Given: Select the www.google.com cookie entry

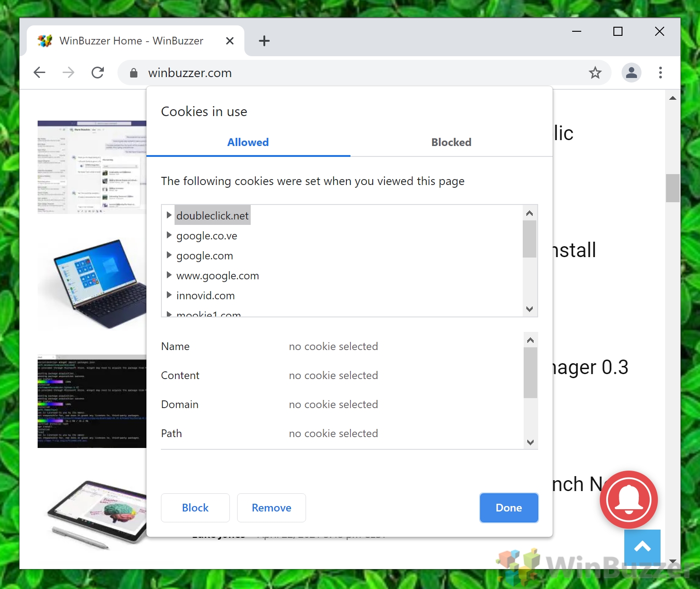Looking at the screenshot, I should [218, 275].
